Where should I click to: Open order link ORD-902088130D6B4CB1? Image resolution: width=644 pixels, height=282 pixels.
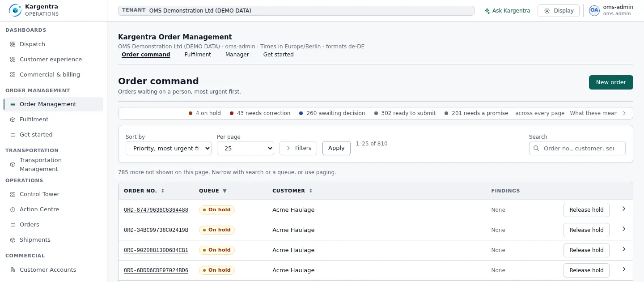156,250
